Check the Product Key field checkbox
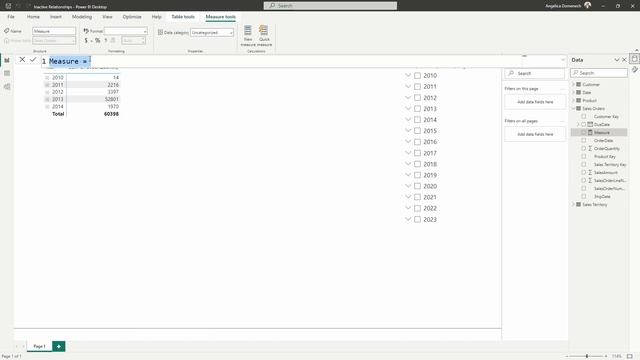This screenshot has height=360, width=640. (x=584, y=156)
